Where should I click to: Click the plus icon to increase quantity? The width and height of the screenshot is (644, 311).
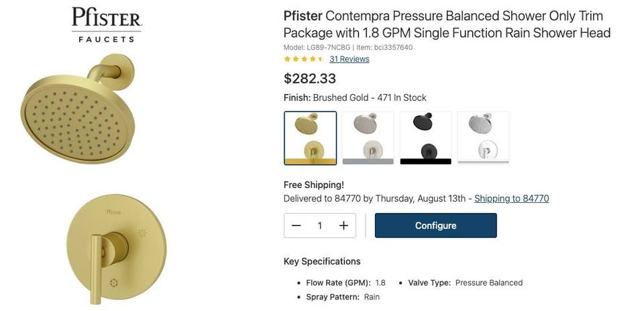343,226
